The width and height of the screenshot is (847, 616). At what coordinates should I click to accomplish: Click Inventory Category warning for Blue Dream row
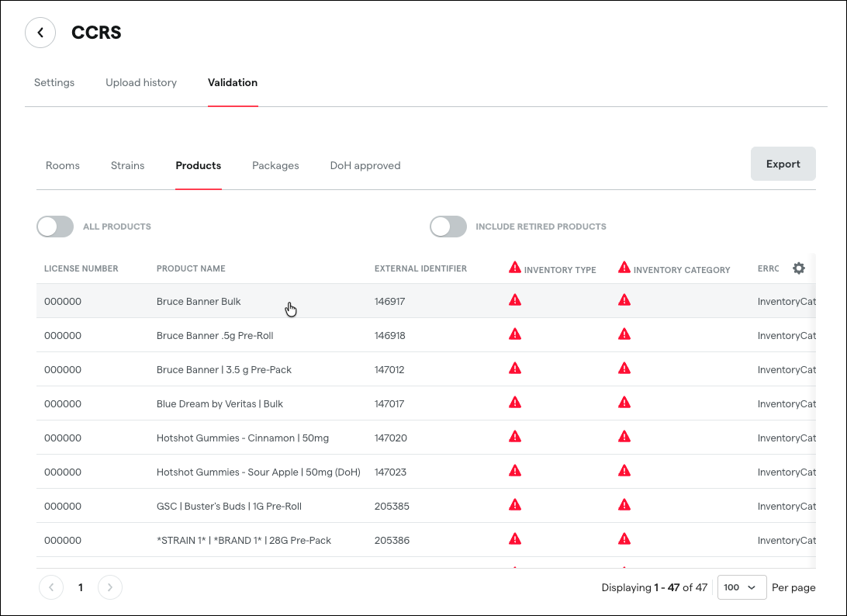624,402
